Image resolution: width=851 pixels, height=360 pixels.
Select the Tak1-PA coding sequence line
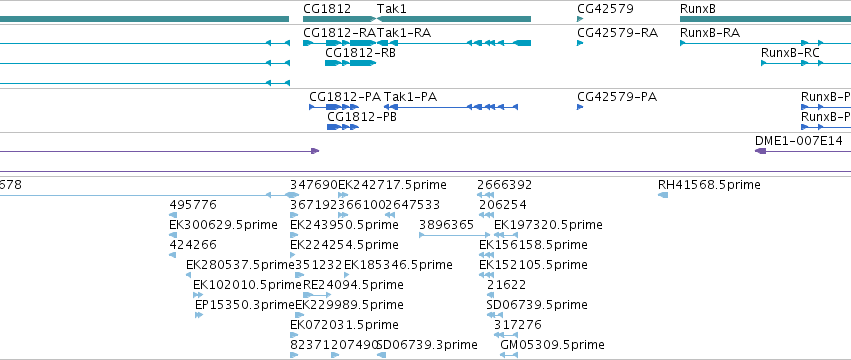pos(450,107)
